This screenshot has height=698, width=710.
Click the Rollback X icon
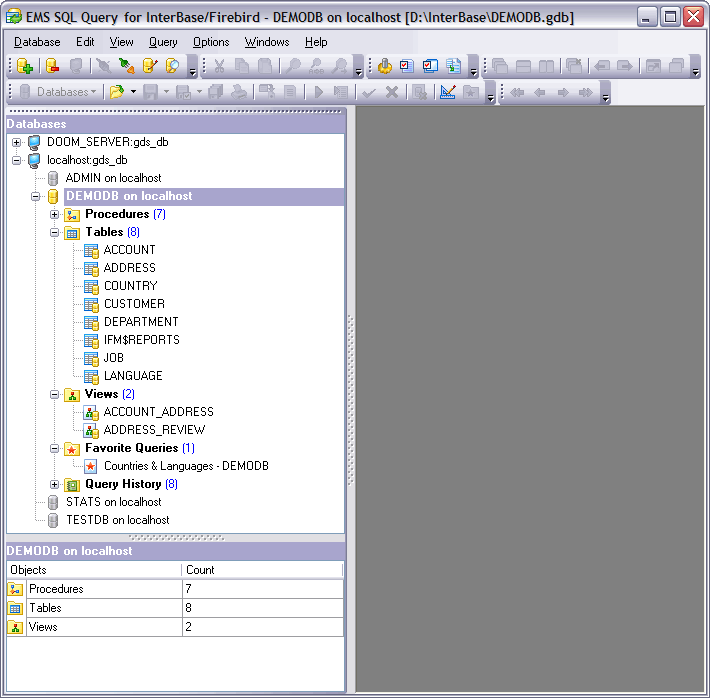click(392, 92)
